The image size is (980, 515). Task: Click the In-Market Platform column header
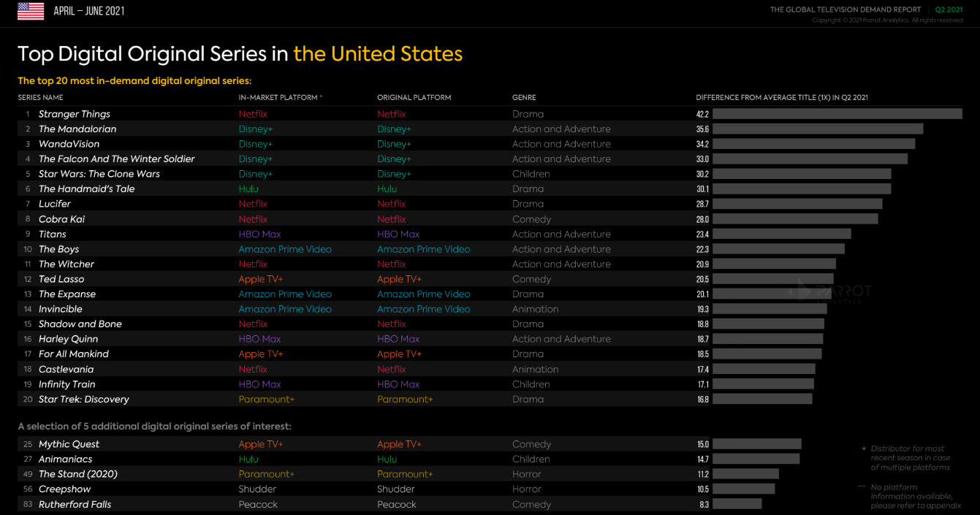(278, 97)
